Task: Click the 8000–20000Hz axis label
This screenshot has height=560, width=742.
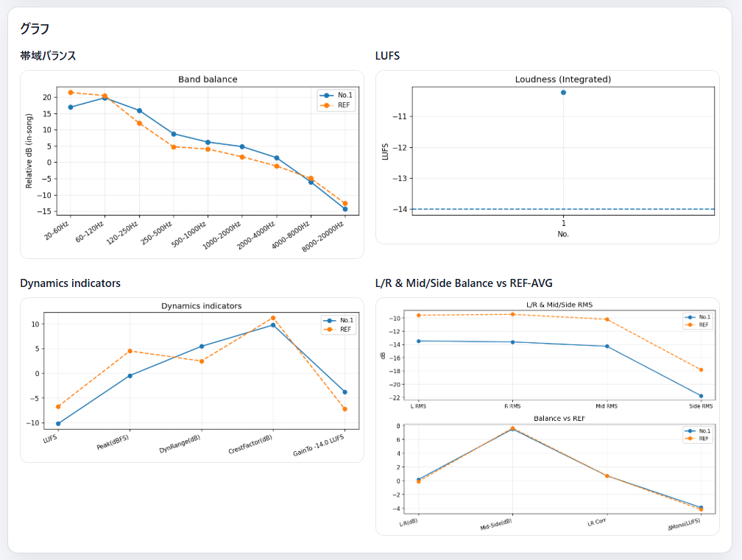Action: 324,237
